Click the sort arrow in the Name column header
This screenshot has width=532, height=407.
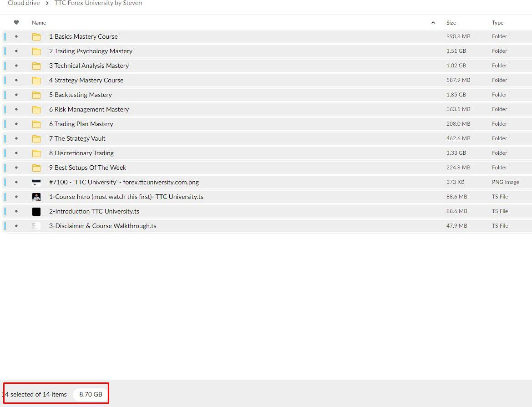pyautogui.click(x=433, y=23)
